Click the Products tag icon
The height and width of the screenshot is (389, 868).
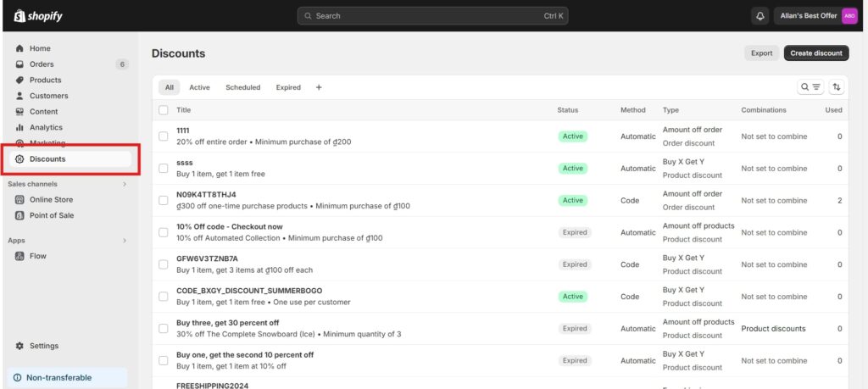click(19, 80)
